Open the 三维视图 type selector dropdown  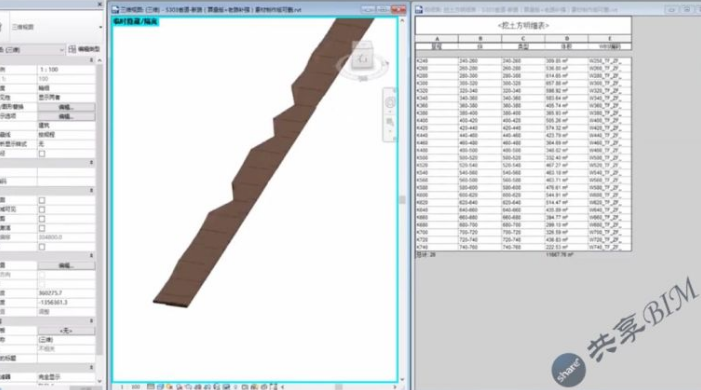[101, 27]
